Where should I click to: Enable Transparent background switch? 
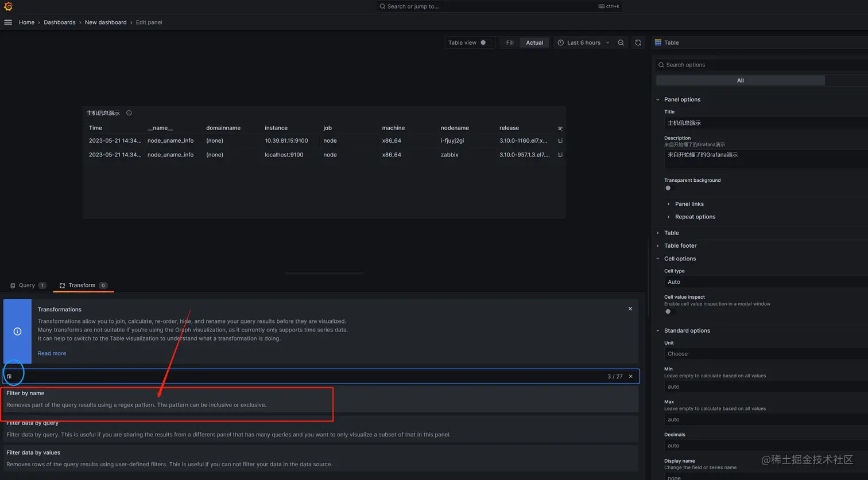(670, 188)
